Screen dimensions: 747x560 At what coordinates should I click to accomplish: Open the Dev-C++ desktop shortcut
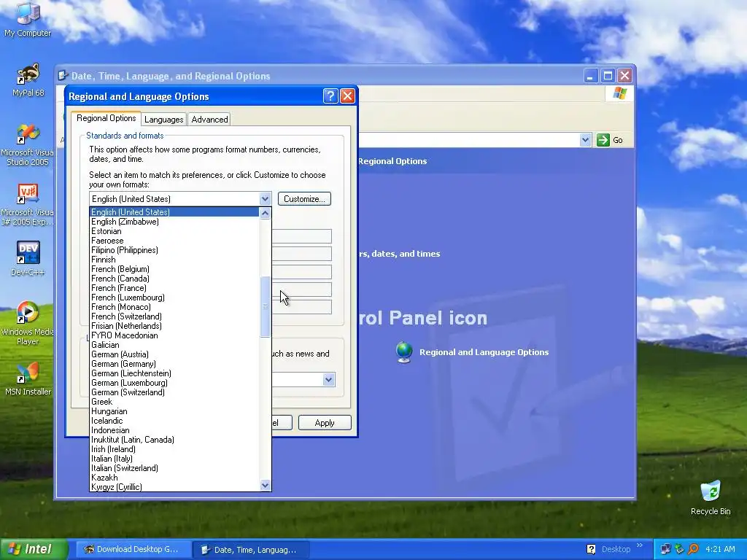pyautogui.click(x=28, y=259)
